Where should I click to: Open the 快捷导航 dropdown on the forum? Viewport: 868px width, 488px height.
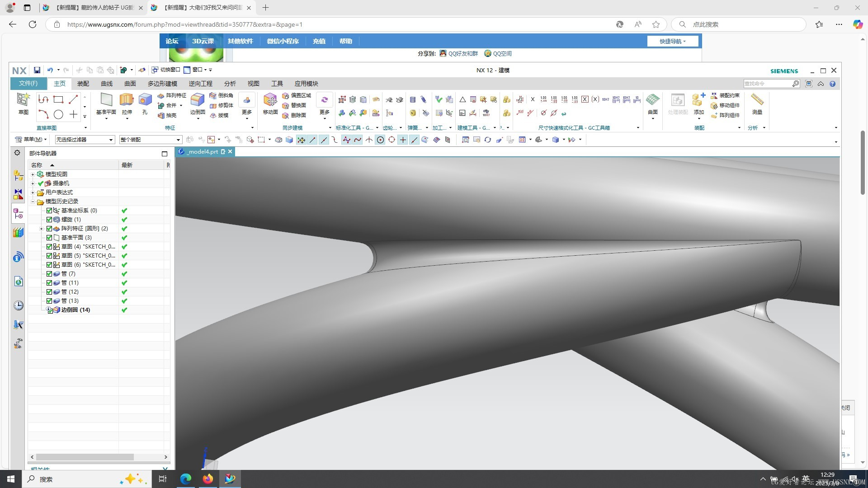[x=673, y=41]
